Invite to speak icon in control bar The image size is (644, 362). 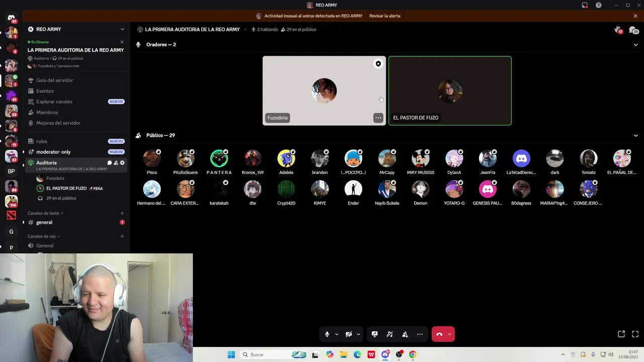coord(405,334)
